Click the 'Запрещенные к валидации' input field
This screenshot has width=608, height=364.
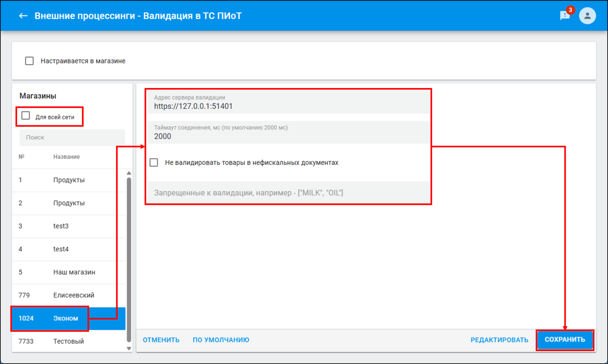point(289,192)
